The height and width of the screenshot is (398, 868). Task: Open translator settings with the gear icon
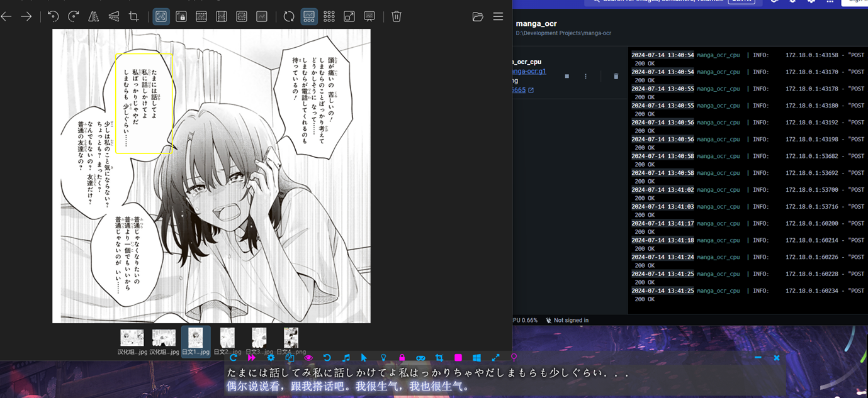(x=271, y=358)
